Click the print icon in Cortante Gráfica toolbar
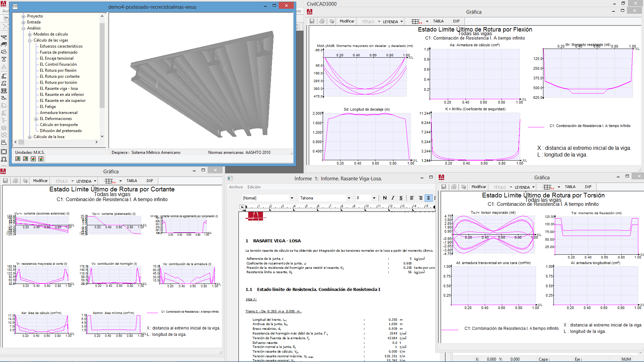 pyautogui.click(x=15, y=181)
